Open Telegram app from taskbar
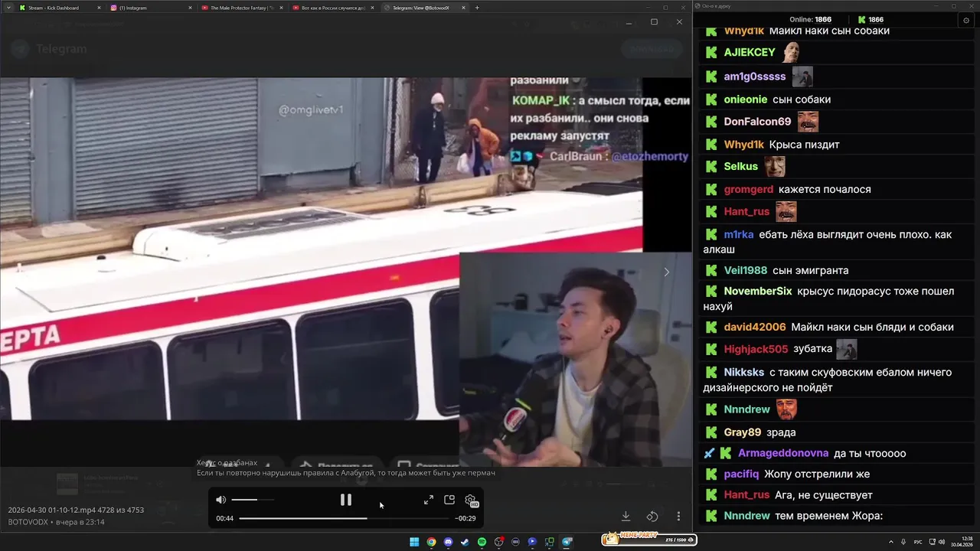The height and width of the screenshot is (551, 980). (x=567, y=542)
